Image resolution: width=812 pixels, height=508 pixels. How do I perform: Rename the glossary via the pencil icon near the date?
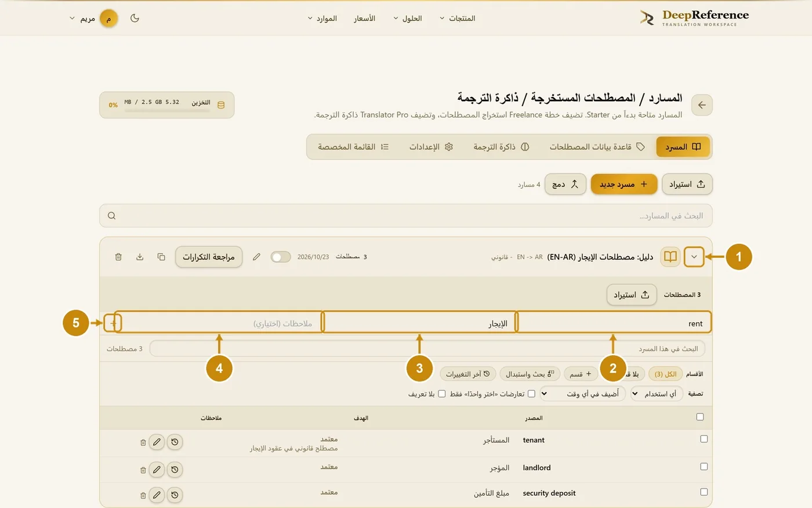[256, 257]
